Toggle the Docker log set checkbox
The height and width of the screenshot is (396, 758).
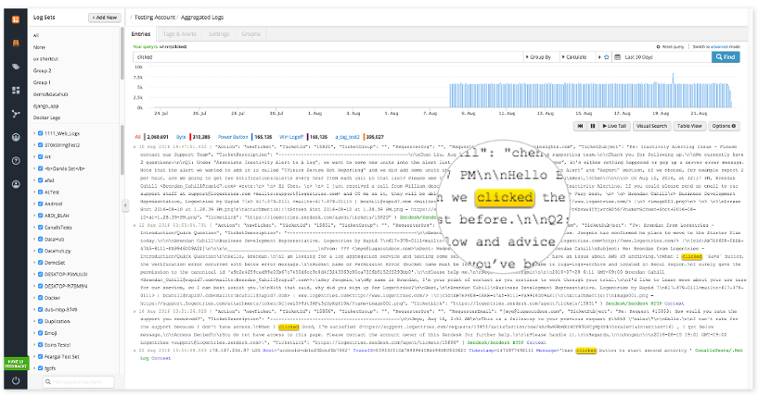click(41, 298)
